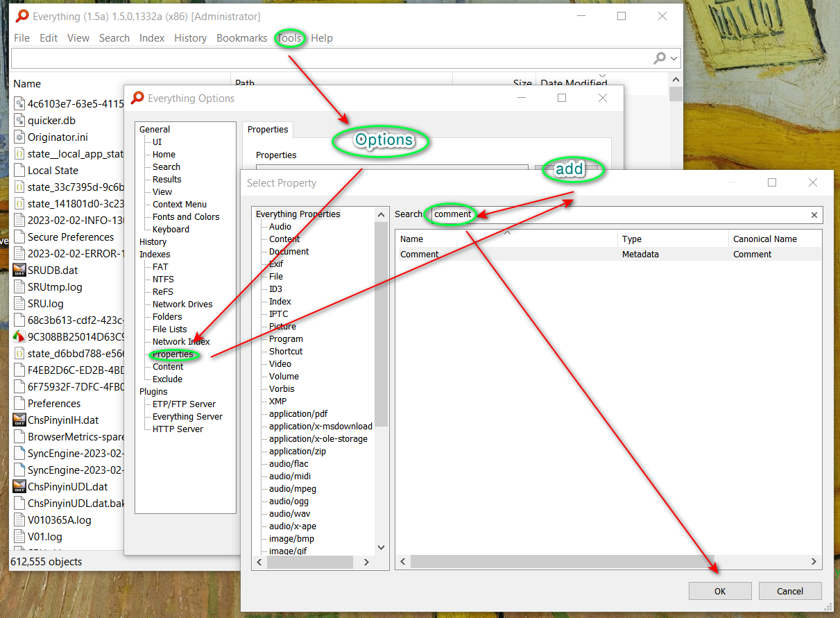Click Cancel in Select Property dialog

(790, 592)
